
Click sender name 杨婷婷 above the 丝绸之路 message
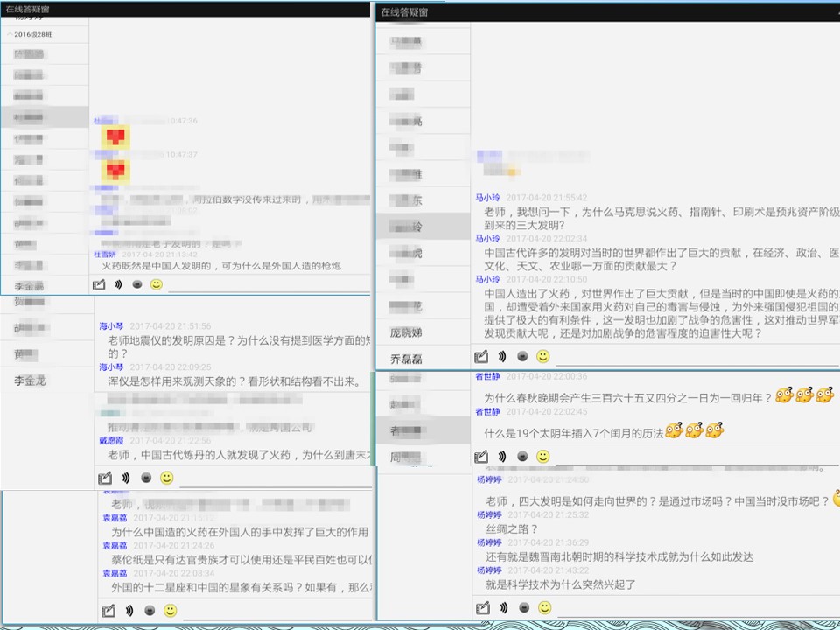coord(489,514)
